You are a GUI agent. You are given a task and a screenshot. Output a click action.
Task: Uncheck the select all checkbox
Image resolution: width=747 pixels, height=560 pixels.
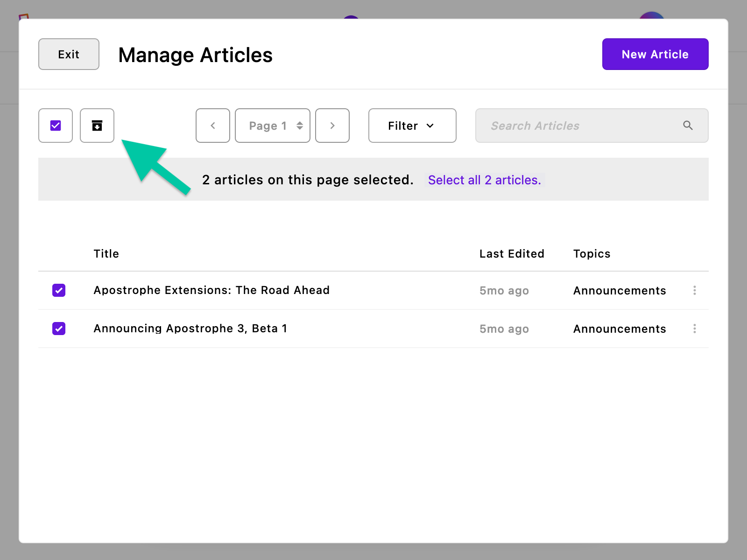[x=55, y=126]
